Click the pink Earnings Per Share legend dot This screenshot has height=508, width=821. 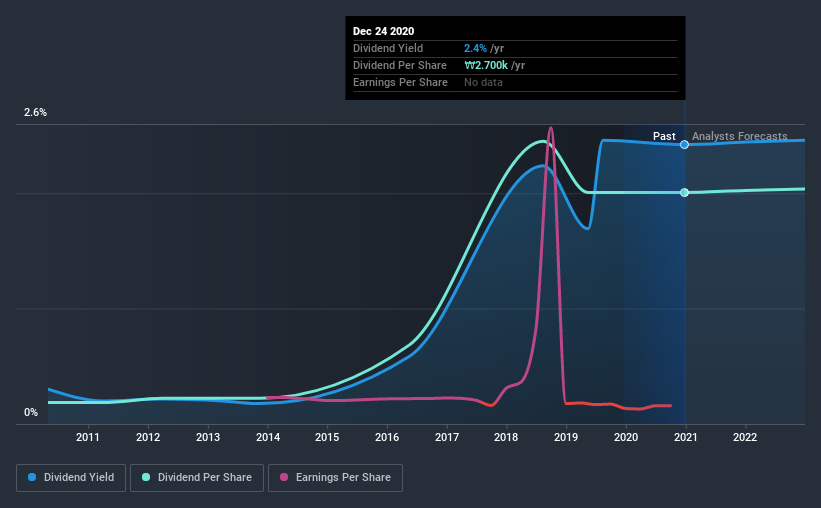(284, 477)
